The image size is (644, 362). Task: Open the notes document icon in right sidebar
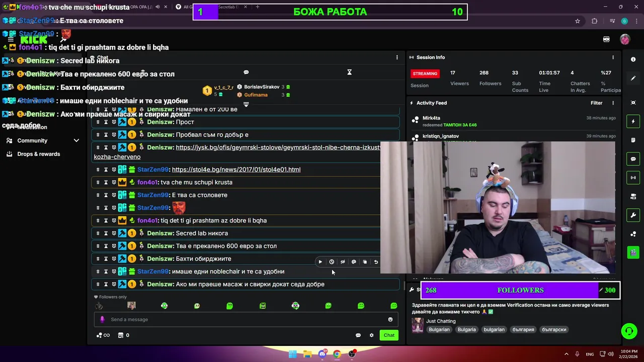click(x=633, y=140)
